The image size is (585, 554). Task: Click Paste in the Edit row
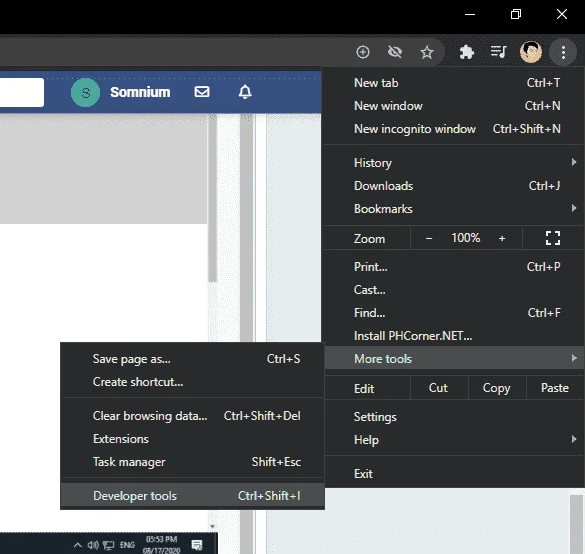pyautogui.click(x=555, y=388)
